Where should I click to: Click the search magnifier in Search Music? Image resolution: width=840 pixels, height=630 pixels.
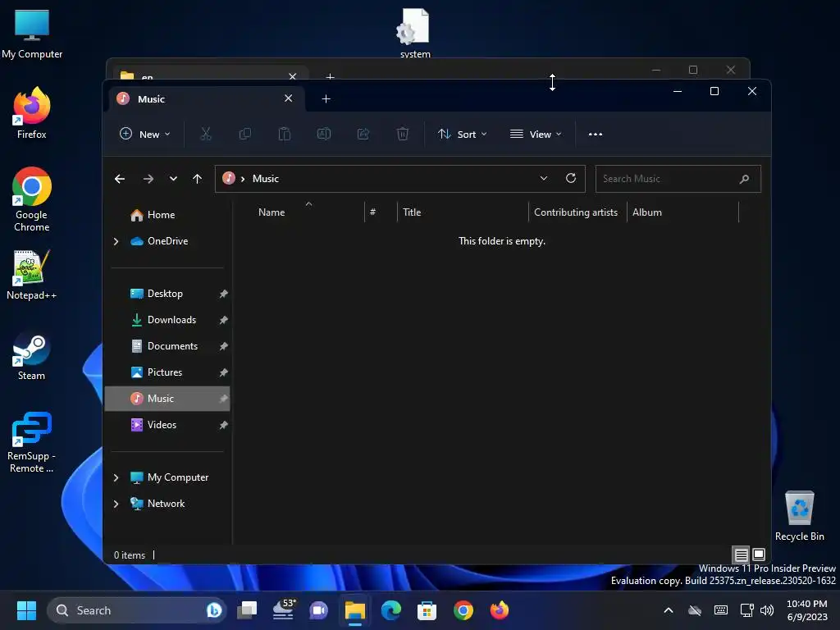pos(744,179)
